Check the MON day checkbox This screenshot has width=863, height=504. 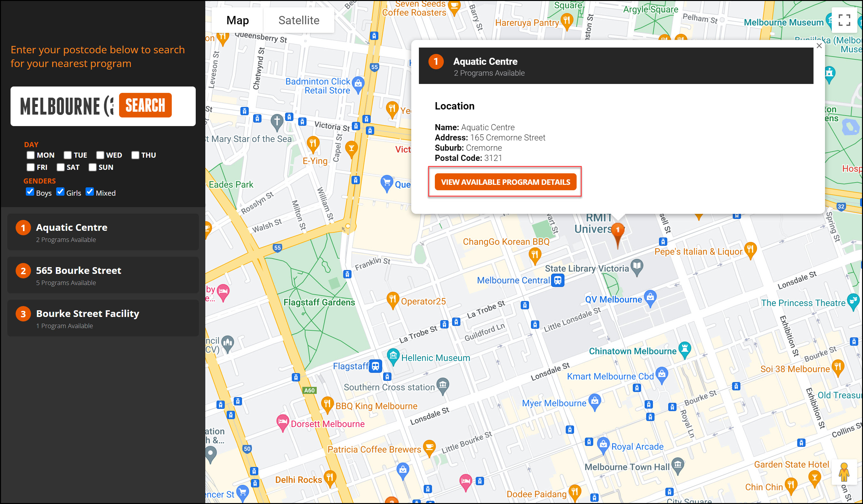click(31, 155)
